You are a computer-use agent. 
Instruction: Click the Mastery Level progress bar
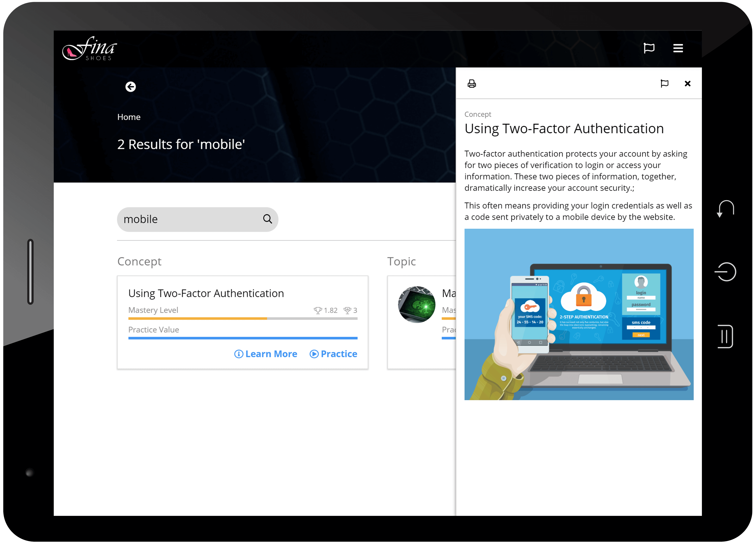[243, 319]
